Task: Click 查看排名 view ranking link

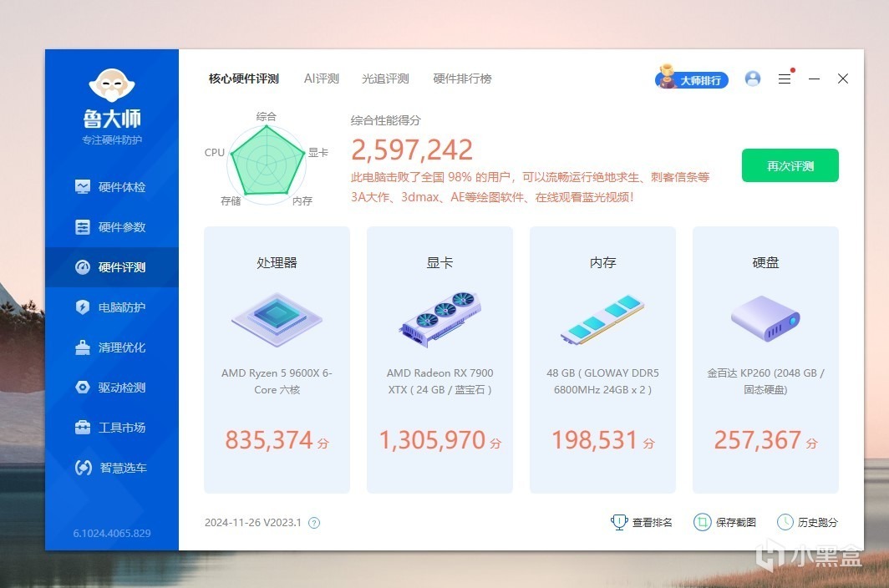Action: pos(641,522)
